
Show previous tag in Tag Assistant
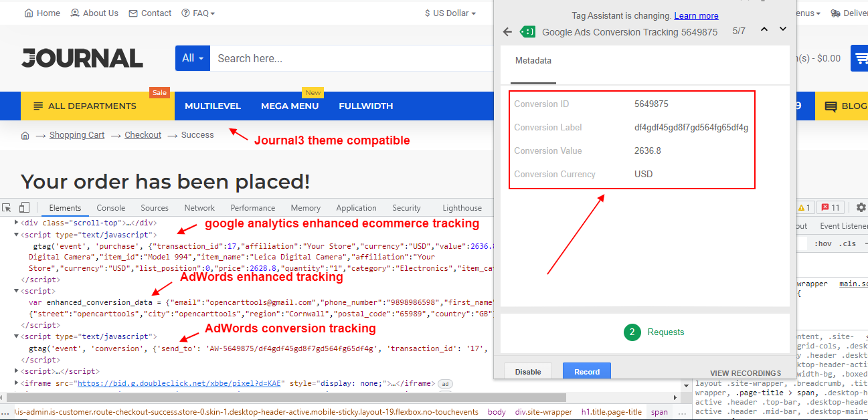coord(764,29)
